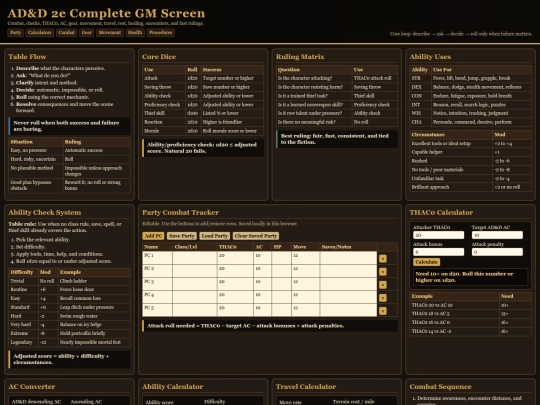Remove the PC 4 row

coord(383,298)
